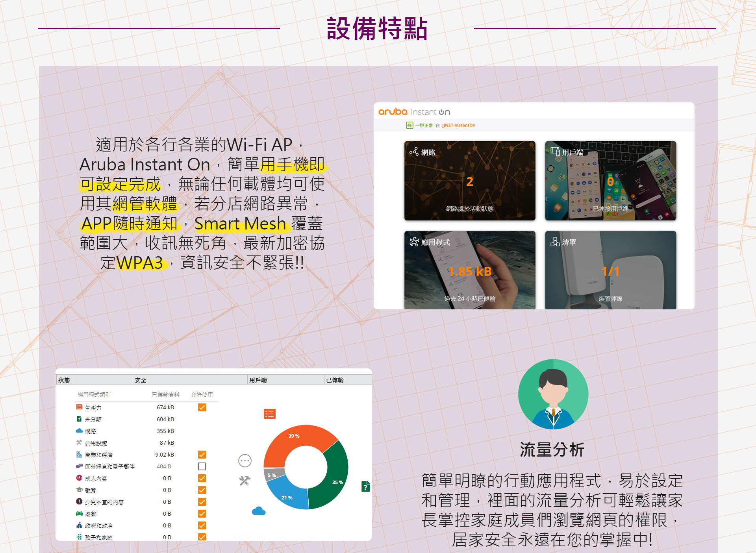
Task: Click the 生產力 category list icon in table
Action: (x=79, y=407)
